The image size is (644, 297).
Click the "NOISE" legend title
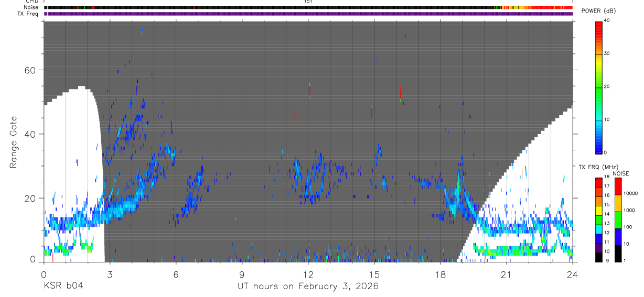pyautogui.click(x=620, y=173)
